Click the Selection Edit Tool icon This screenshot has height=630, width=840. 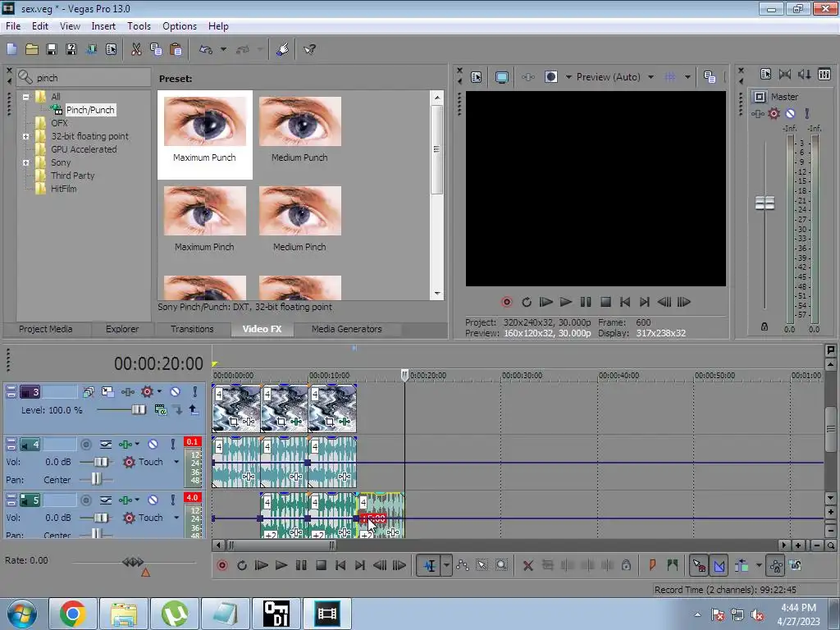tap(482, 565)
